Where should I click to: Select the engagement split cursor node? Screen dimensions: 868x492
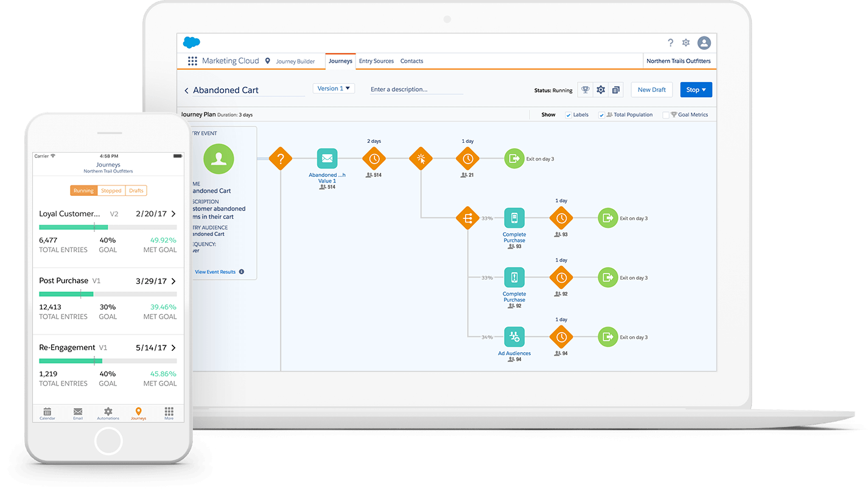tap(421, 159)
